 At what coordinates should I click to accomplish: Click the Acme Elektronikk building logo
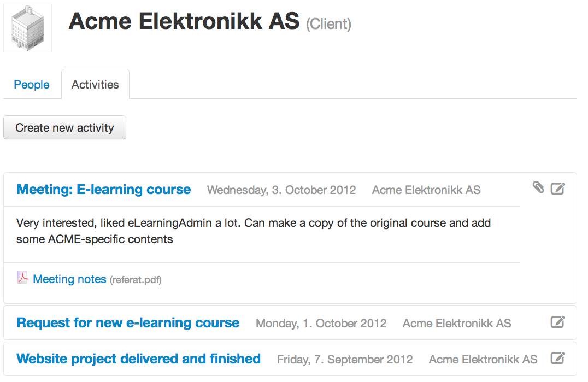[x=27, y=28]
